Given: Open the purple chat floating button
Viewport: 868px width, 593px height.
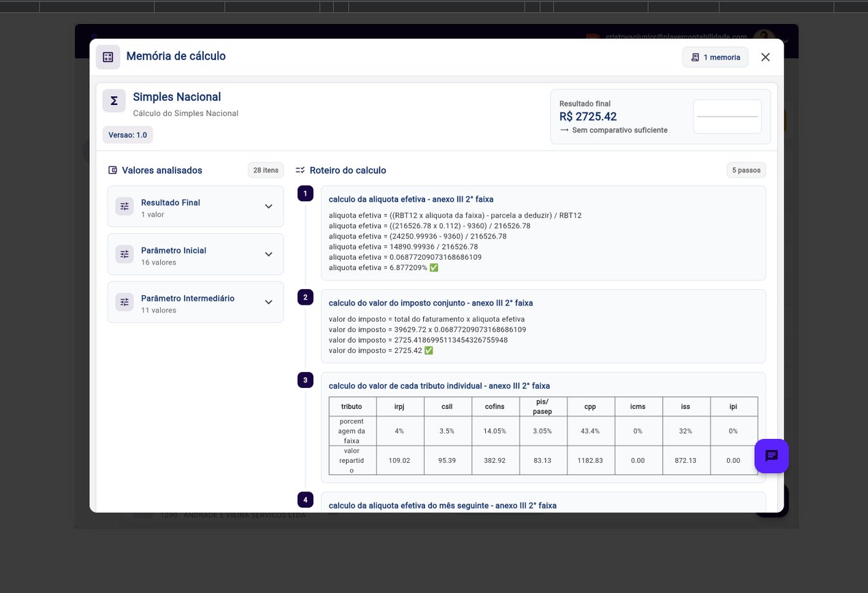Looking at the screenshot, I should pos(771,456).
